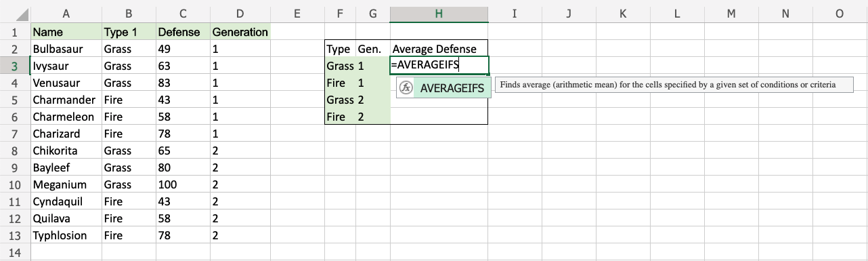
Task: Click Meganium's defense value 100
Action: tap(183, 185)
